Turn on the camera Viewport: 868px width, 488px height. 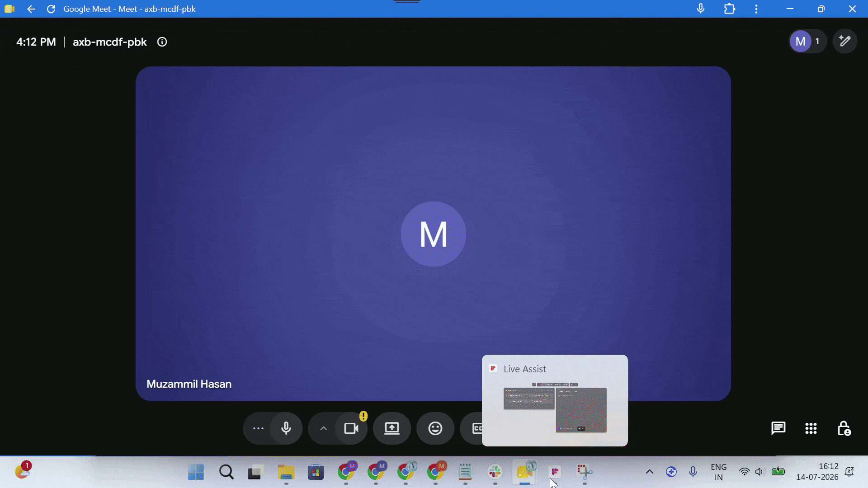[x=351, y=428]
